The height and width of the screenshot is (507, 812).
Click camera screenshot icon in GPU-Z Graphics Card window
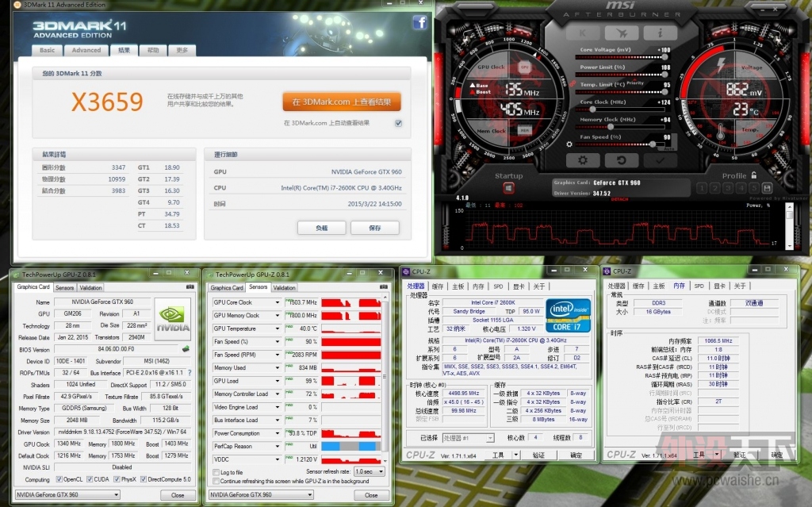point(190,286)
